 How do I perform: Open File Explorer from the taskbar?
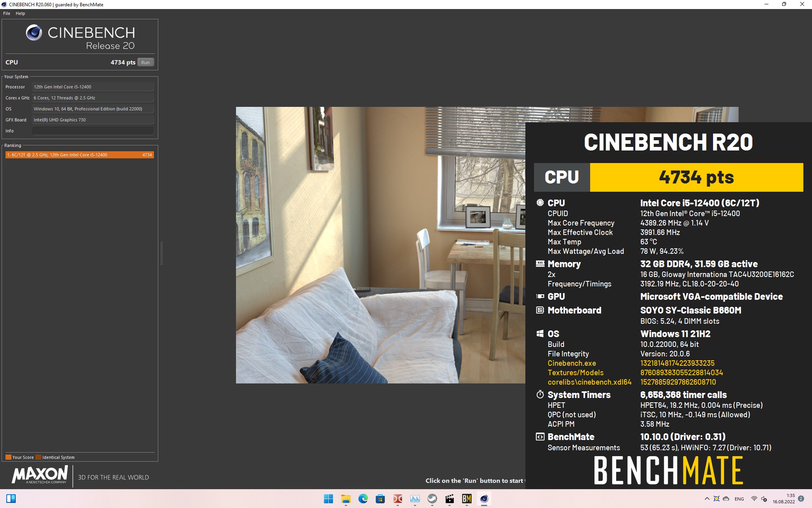pos(346,499)
